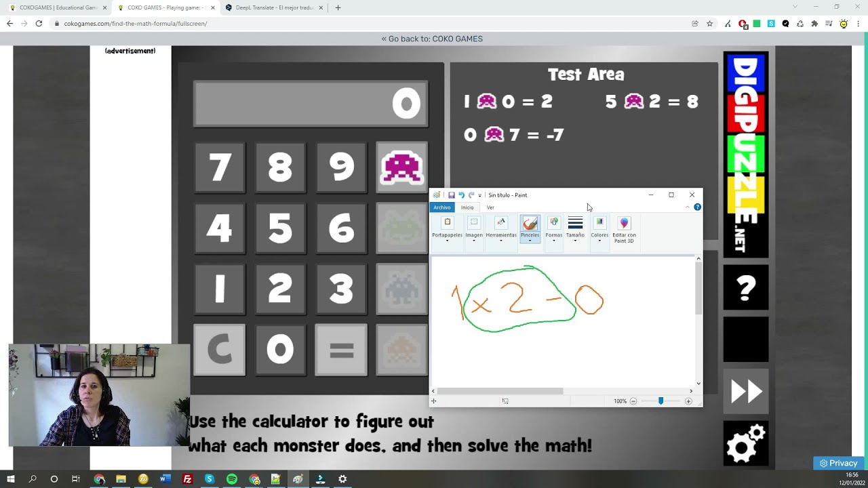The image size is (868, 488).
Task: Click the green S extension icon
Action: pyautogui.click(x=771, y=23)
